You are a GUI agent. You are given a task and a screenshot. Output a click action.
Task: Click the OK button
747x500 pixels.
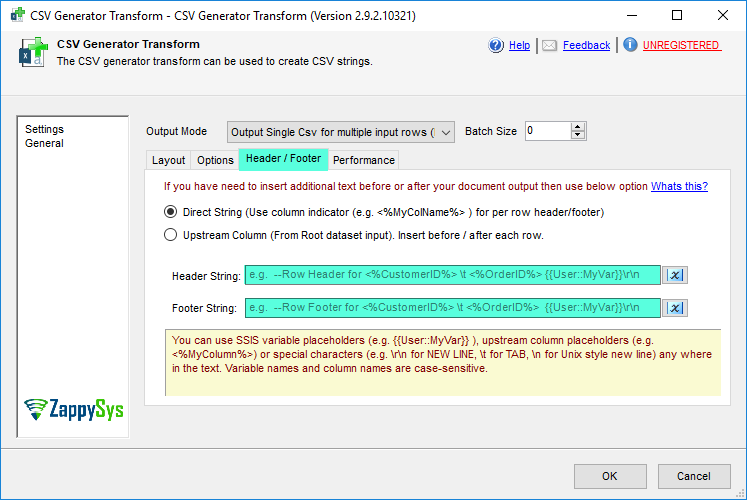tap(610, 476)
